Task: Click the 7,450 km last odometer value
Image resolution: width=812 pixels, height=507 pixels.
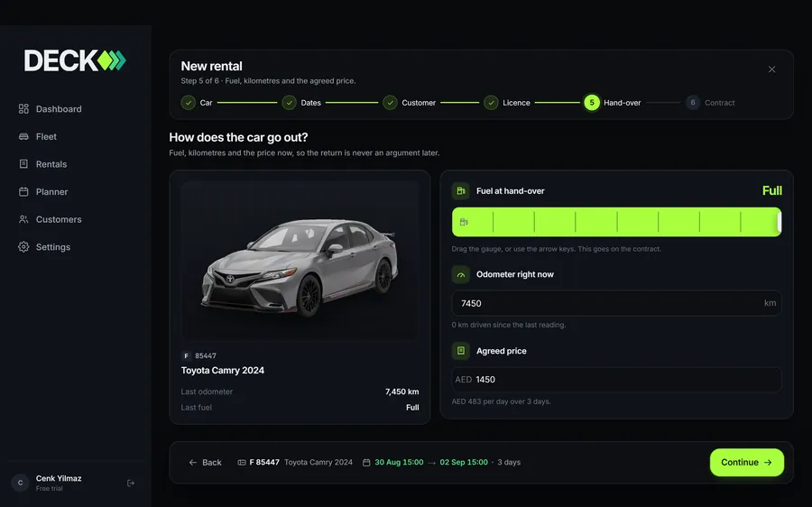Action: [401, 392]
